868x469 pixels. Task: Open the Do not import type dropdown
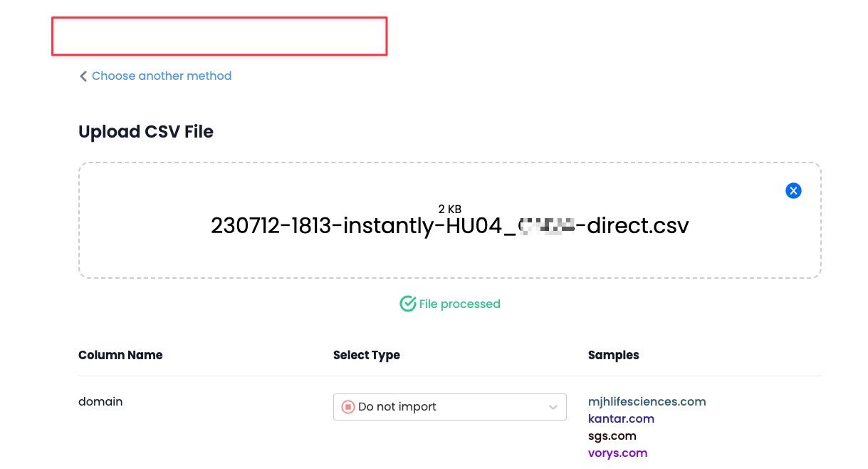[x=449, y=407]
